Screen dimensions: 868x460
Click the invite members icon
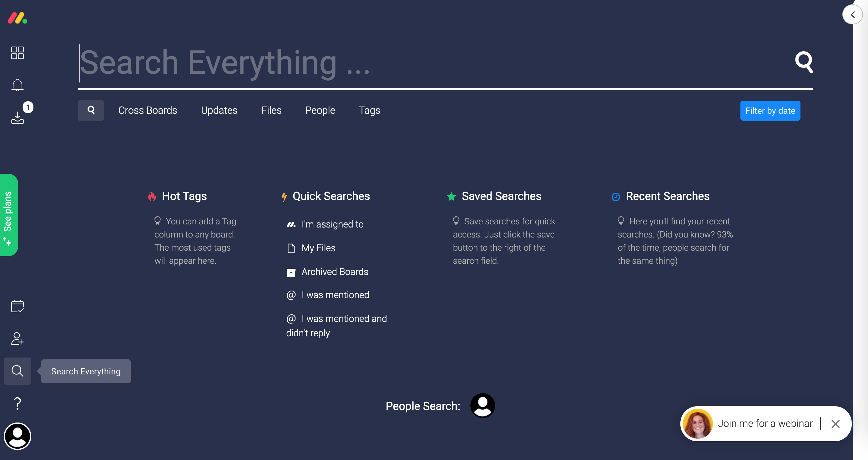[17, 338]
